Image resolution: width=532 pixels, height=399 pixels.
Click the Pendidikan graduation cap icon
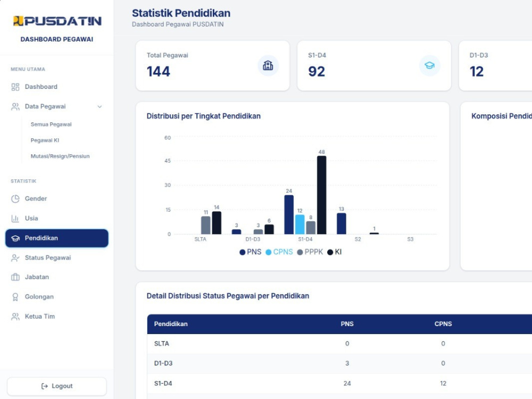pos(15,238)
